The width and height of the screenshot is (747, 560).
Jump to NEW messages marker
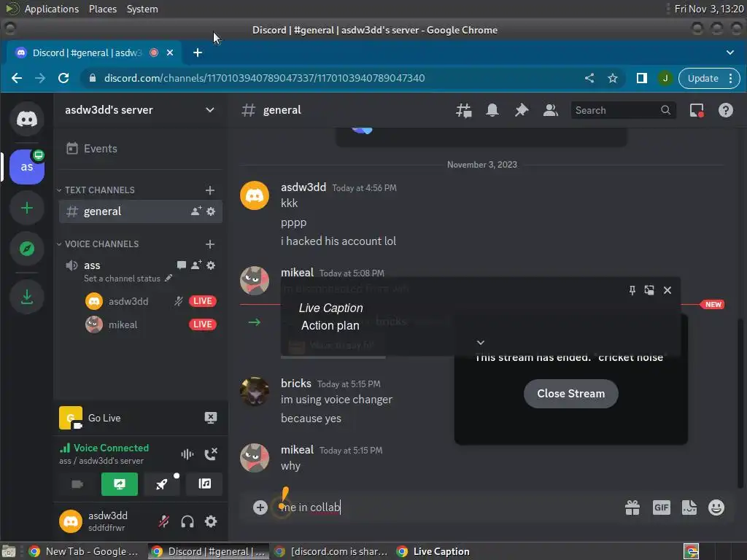pyautogui.click(x=713, y=304)
